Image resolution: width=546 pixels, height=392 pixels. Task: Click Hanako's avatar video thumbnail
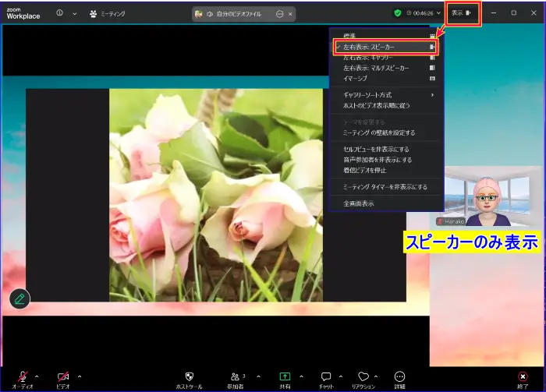click(x=487, y=196)
